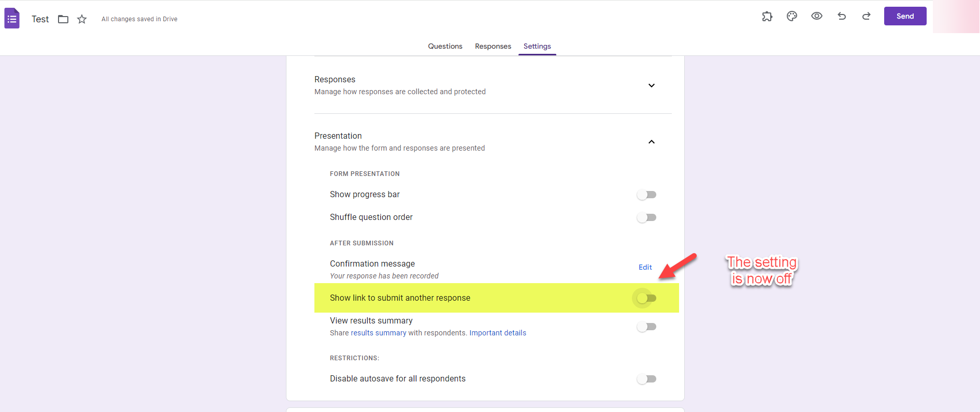The height and width of the screenshot is (412, 980).
Task: Enable View results summary switch
Action: tap(646, 327)
